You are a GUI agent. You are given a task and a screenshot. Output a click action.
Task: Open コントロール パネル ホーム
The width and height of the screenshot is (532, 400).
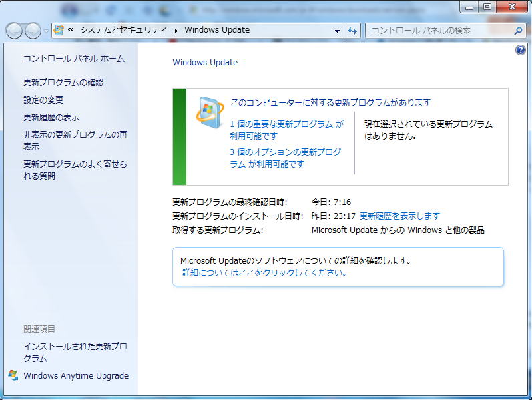[74, 59]
